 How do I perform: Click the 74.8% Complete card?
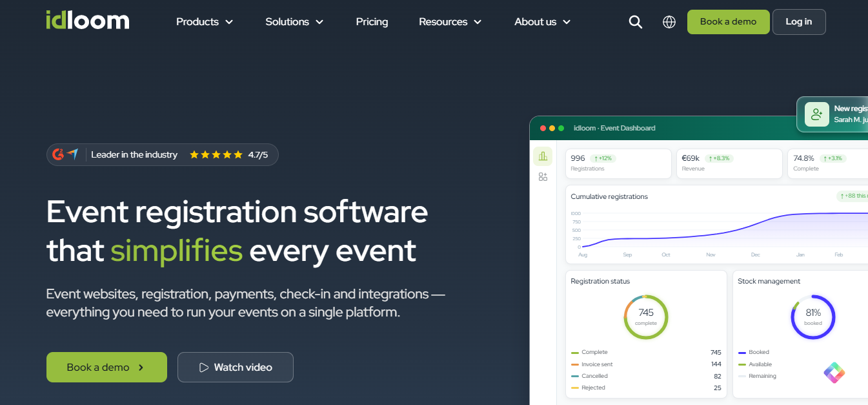(x=827, y=164)
